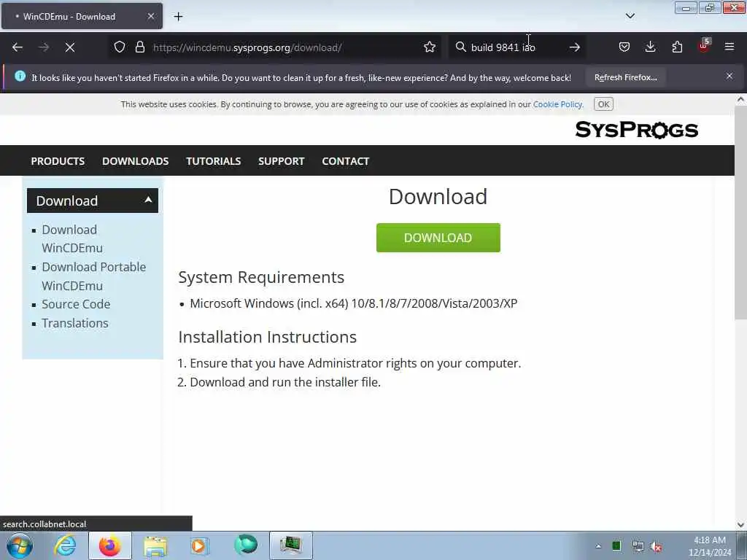Screen dimensions: 747x560
Task: Launch Internet Explorer from the taskbar
Action: click(x=65, y=545)
